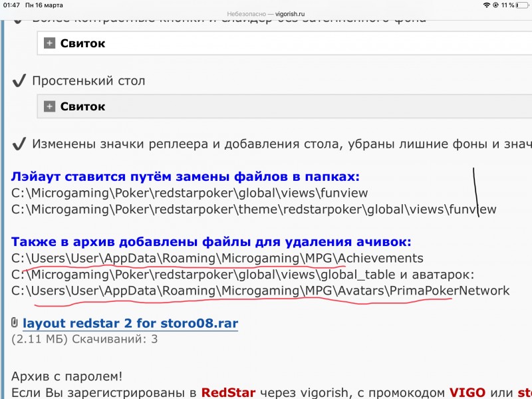
Task: Tap the 01:47 clock in status bar
Action: pos(12,5)
